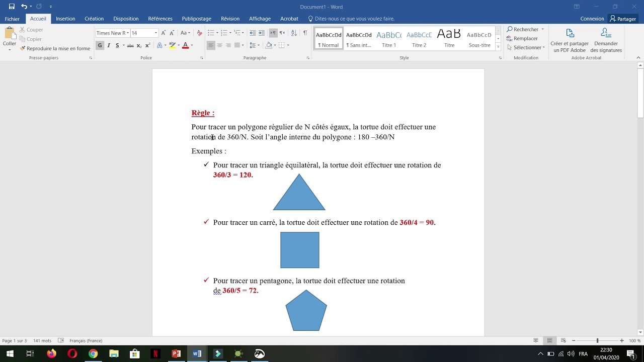The height and width of the screenshot is (362, 644).
Task: Click Reproduire la mise en forme
Action: coord(55,49)
